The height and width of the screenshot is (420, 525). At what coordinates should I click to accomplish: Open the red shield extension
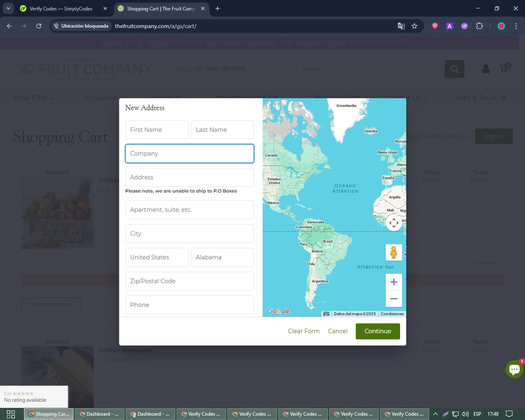[435, 26]
